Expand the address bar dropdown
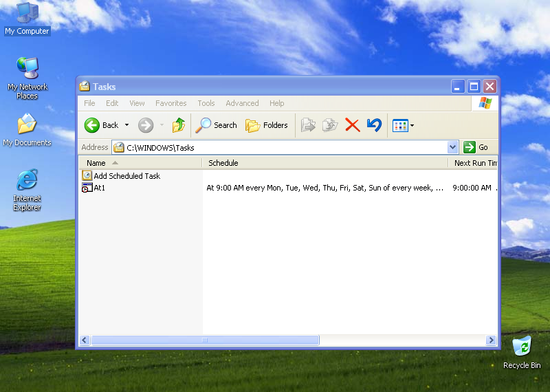550x392 pixels. [452, 147]
